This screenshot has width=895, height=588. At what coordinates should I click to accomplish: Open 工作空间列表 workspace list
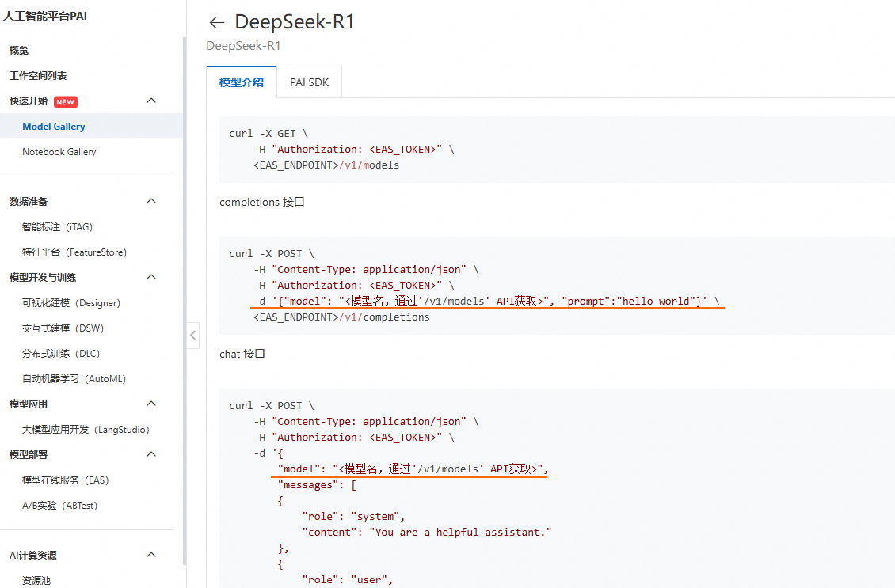tap(38, 76)
